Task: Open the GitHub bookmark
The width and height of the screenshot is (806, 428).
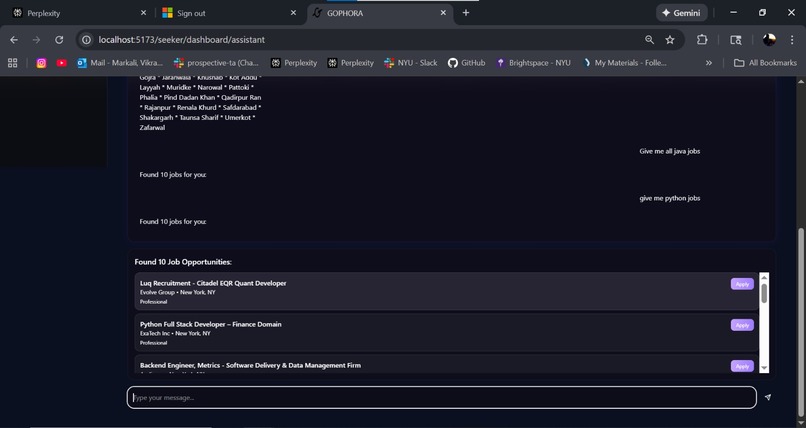Action: 466,63
